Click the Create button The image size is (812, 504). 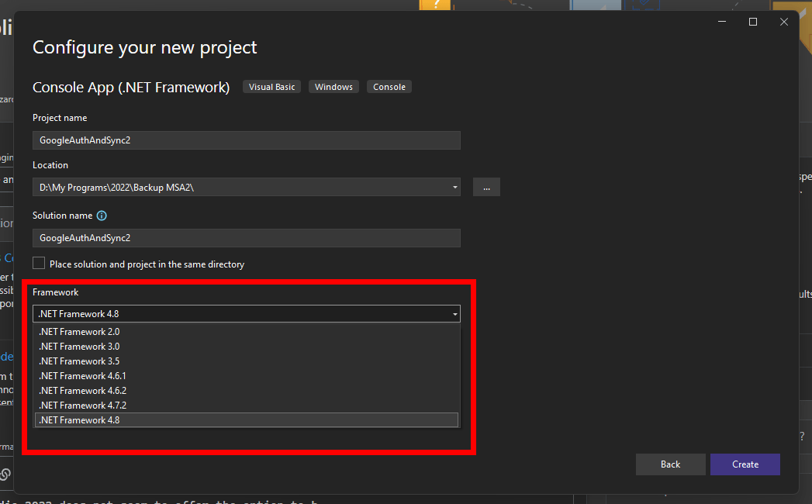point(745,464)
